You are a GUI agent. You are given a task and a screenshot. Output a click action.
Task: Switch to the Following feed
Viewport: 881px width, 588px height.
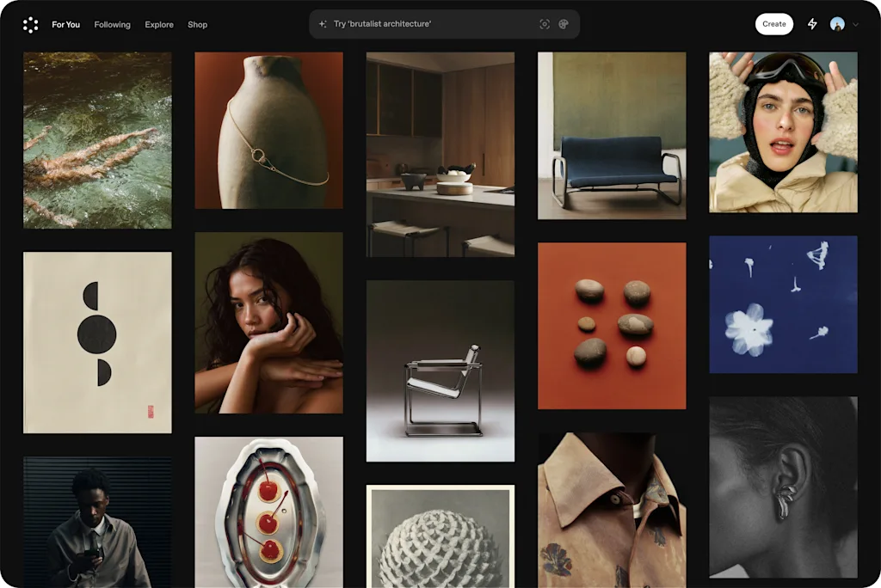112,25
